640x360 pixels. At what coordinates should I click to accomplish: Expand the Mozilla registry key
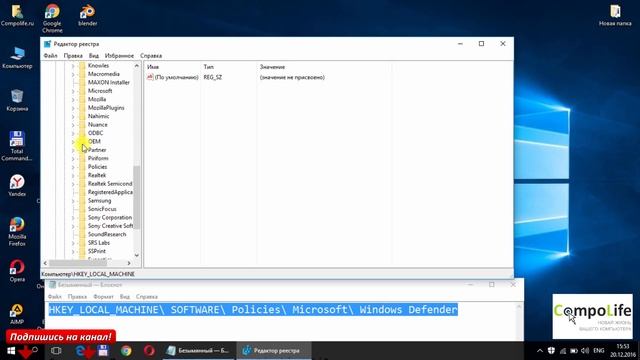click(x=73, y=100)
